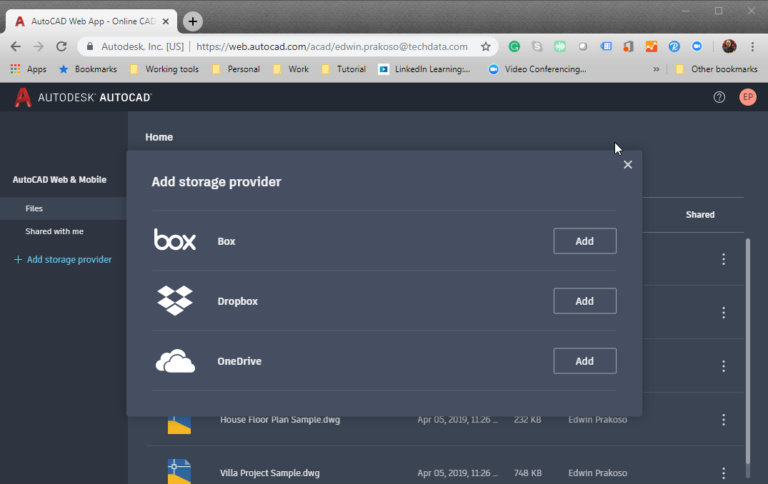Reload the page in Chrome
The image size is (768, 484).
[62, 46]
